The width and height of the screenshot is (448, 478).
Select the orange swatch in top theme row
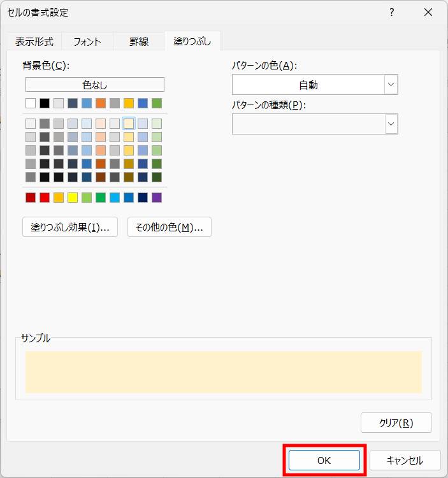coord(101,103)
